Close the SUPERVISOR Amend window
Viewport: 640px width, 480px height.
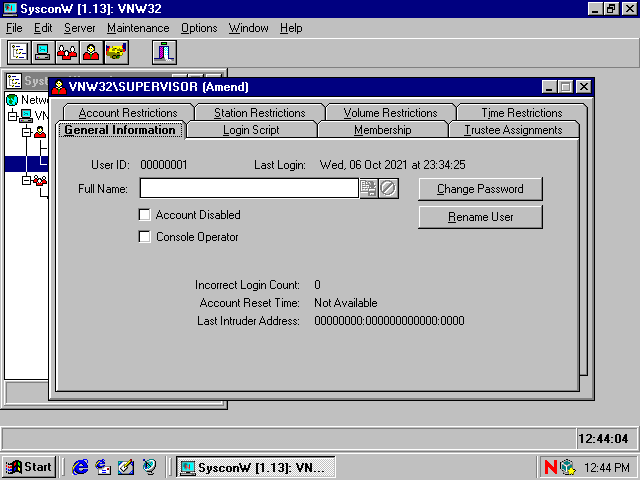pos(584,87)
